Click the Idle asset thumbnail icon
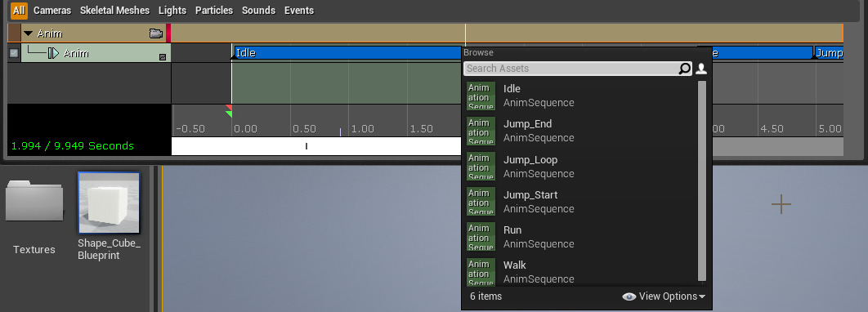 coord(481,96)
